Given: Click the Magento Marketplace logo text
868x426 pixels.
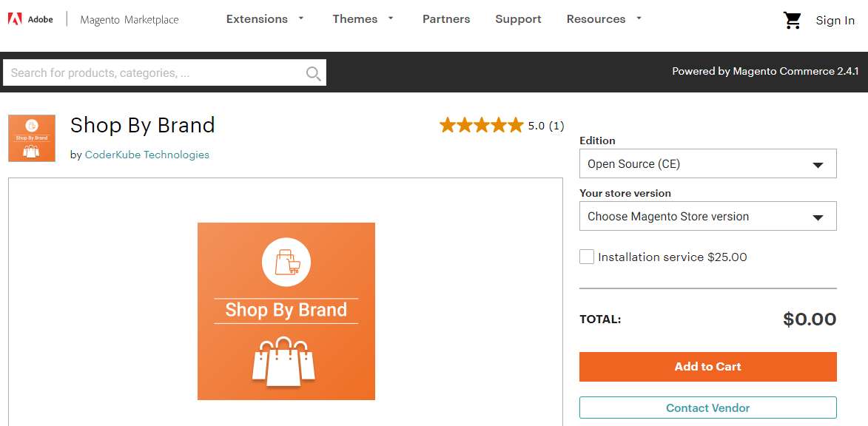Looking at the screenshot, I should point(129,20).
